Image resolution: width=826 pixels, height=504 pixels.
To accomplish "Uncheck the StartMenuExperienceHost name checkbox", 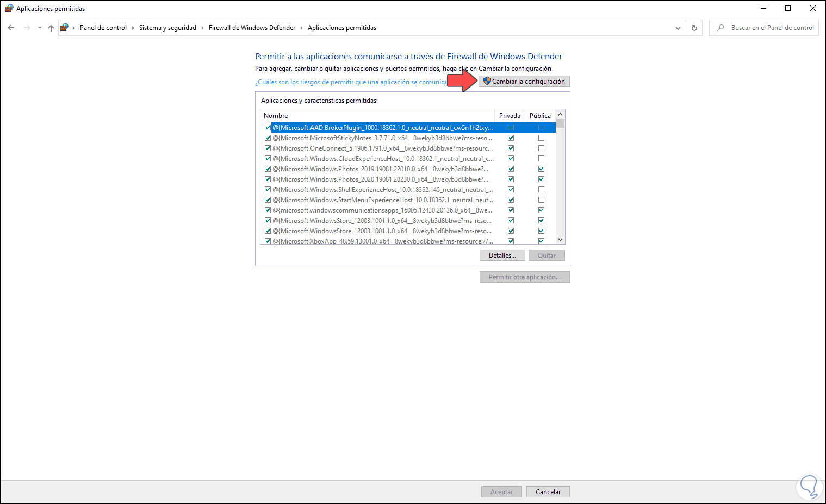I will click(x=268, y=200).
